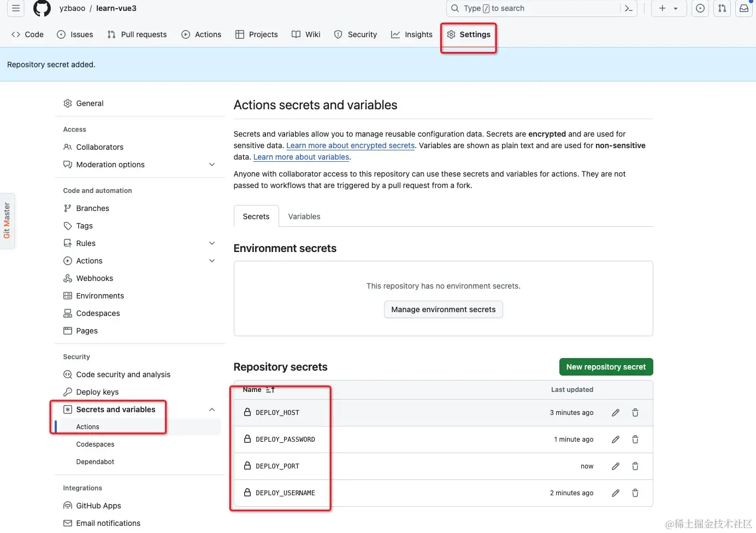Click the Type / to search field
Viewport: 756px width, 533px height.
[x=535, y=8]
